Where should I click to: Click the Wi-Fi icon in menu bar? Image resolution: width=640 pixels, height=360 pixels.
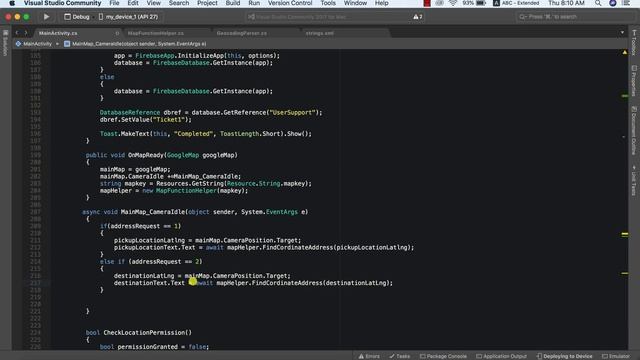click(453, 3)
